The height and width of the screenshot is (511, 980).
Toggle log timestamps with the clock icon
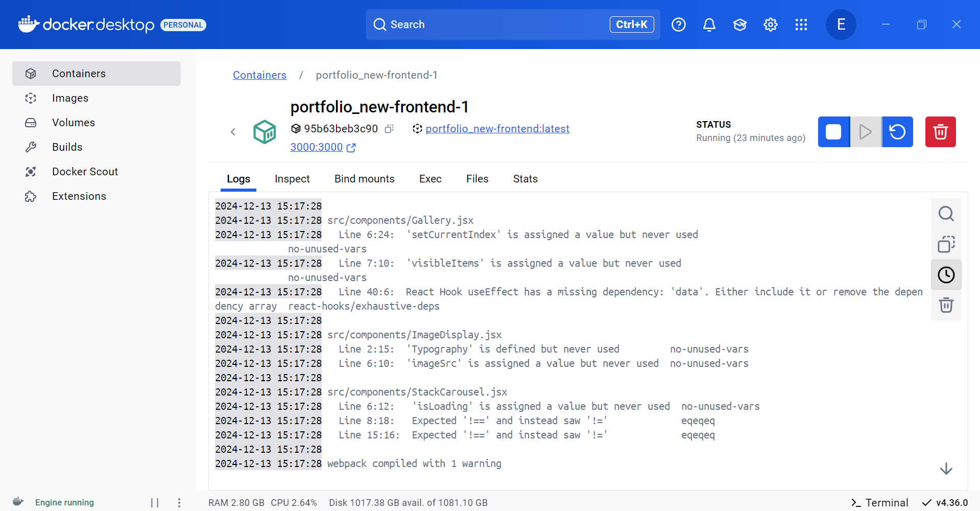point(946,275)
